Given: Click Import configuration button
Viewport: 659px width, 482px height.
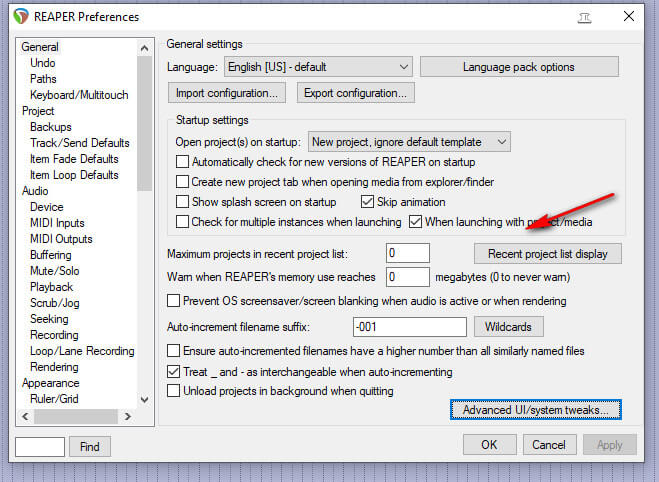Looking at the screenshot, I should click(x=227, y=93).
